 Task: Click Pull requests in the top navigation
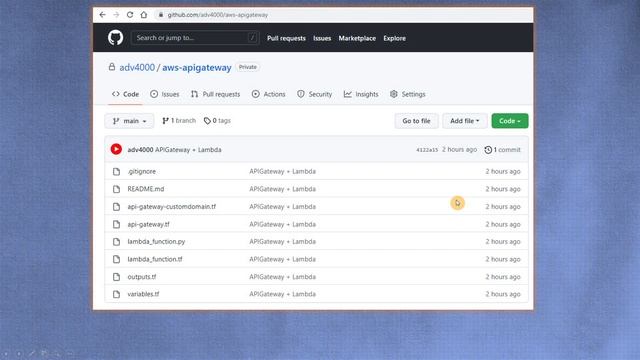(x=286, y=38)
